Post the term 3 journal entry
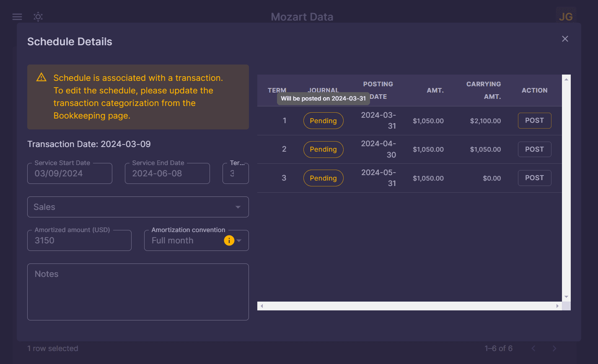The height and width of the screenshot is (364, 598). [534, 178]
